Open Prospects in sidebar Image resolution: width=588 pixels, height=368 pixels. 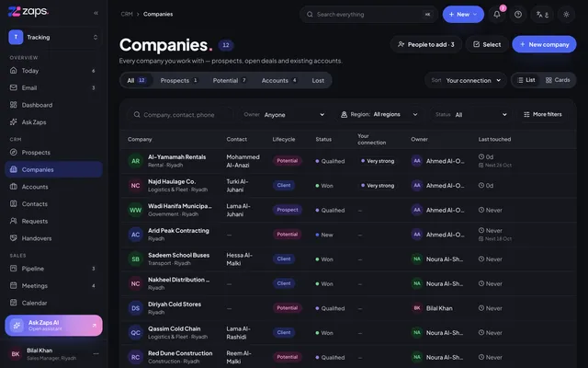tap(53, 153)
